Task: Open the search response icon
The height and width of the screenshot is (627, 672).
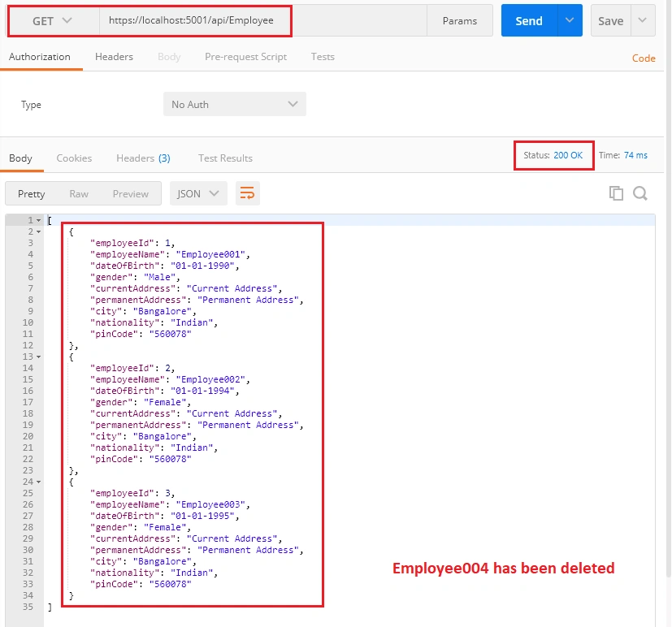Action: pyautogui.click(x=639, y=193)
